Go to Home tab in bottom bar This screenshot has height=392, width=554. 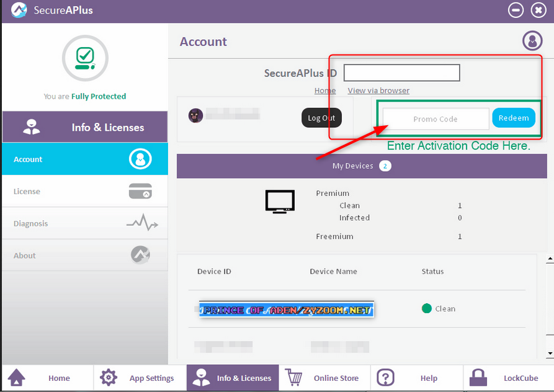[x=48, y=378]
